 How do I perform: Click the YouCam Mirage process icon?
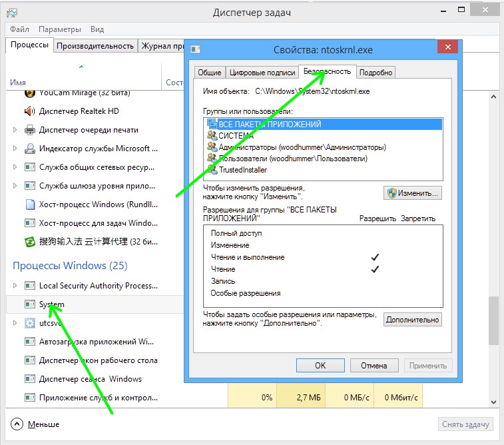30,93
